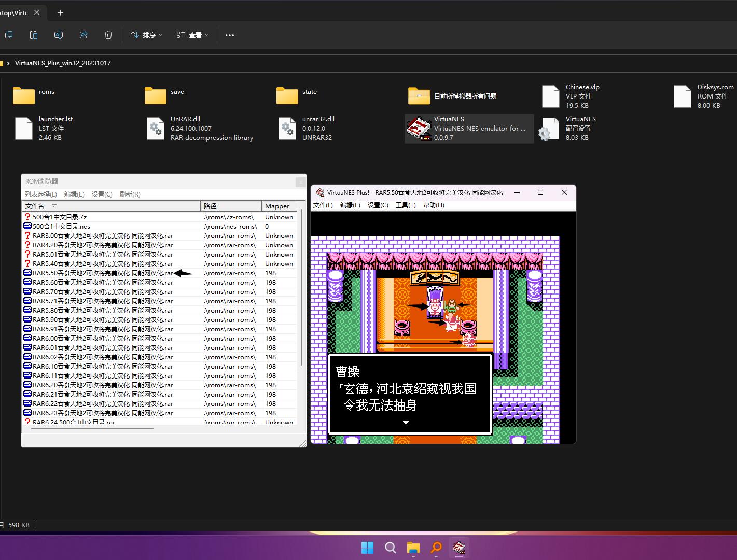This screenshot has width=737, height=560.
Task: Open 编辑(E) menu in ROM browser
Action: 74,194
